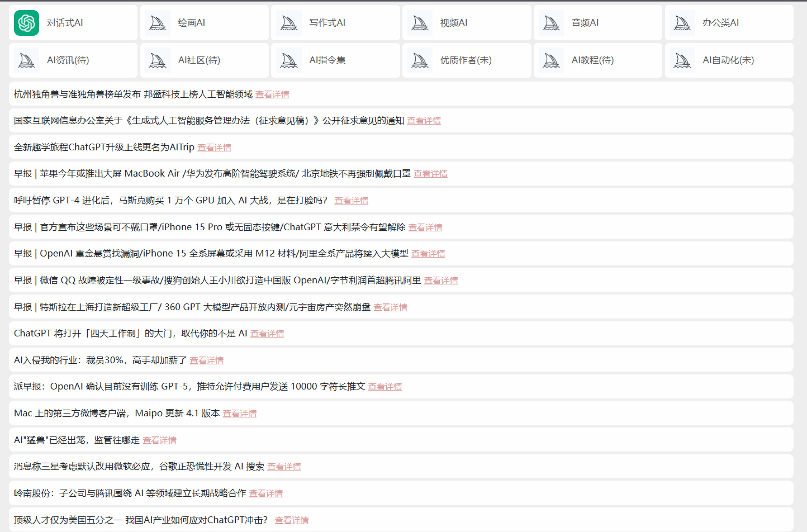Open 查看详情 for 杭州独角兽 news
Image resolution: width=807 pixels, height=532 pixels.
(272, 94)
